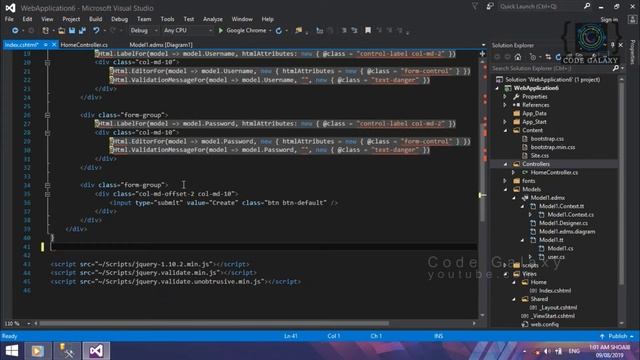The width and height of the screenshot is (640, 360).
Task: Open the Any CPU platform dropdown
Action: coord(187,31)
